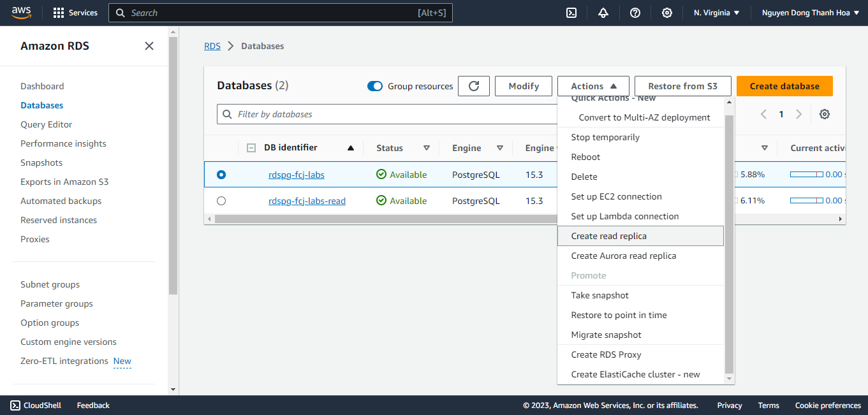
Task: Open Snapshots in sidebar
Action: 41,163
